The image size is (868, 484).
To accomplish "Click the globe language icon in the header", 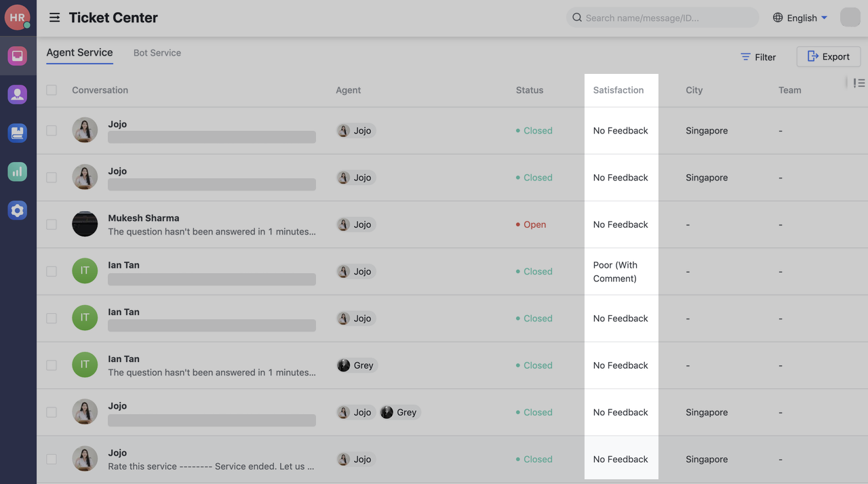I will coord(777,18).
